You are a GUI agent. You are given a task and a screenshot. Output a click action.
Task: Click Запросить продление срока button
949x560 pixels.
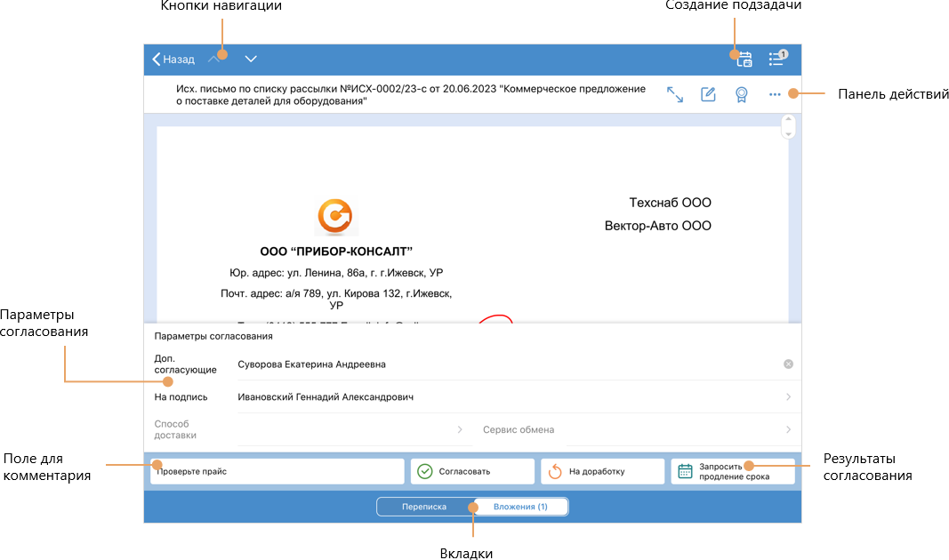[732, 471]
